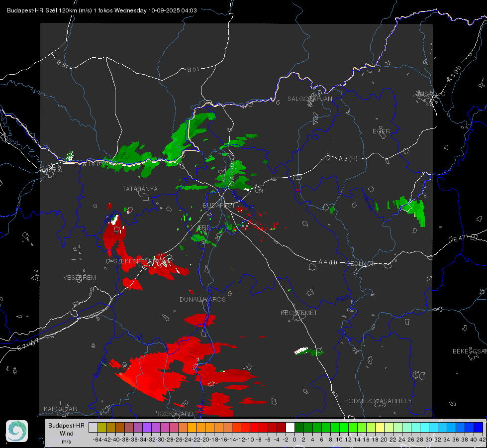Click the A 4 (H) road label
The width and height of the screenshot is (487, 448).
(328, 262)
